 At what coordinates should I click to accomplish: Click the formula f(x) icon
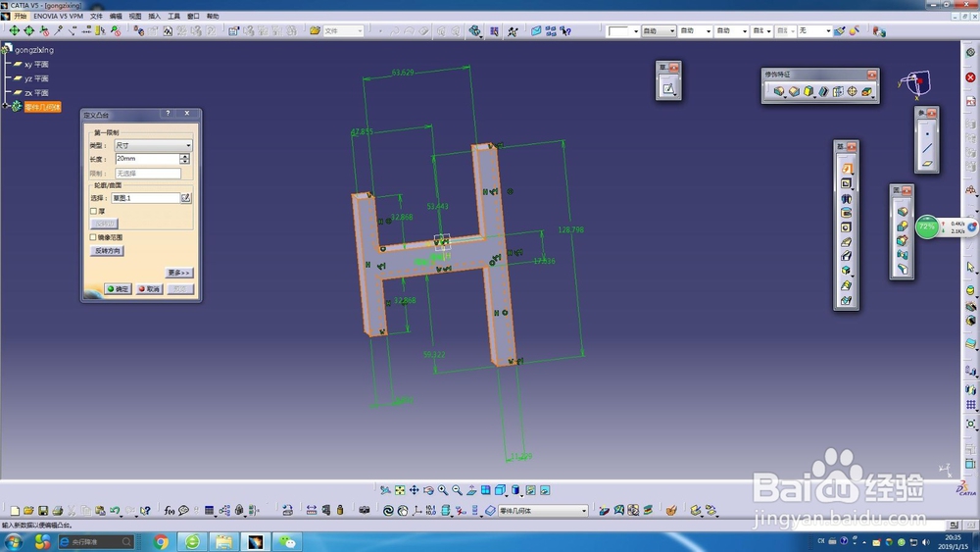170,511
